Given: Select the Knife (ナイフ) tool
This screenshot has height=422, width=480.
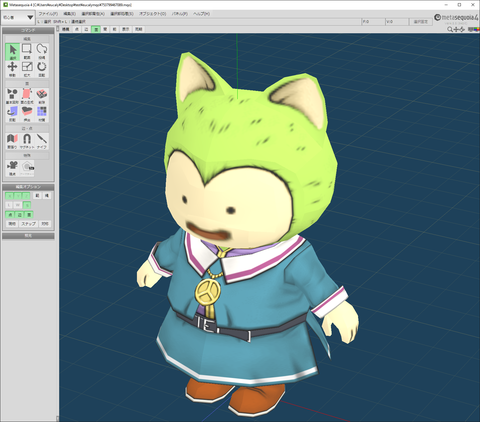Looking at the screenshot, I should [41, 141].
